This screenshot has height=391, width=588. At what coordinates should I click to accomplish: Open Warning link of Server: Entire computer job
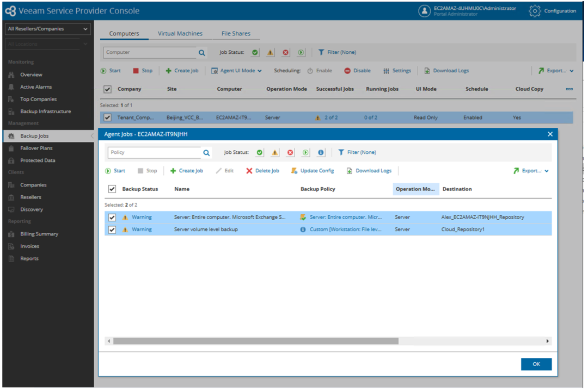[x=142, y=217]
